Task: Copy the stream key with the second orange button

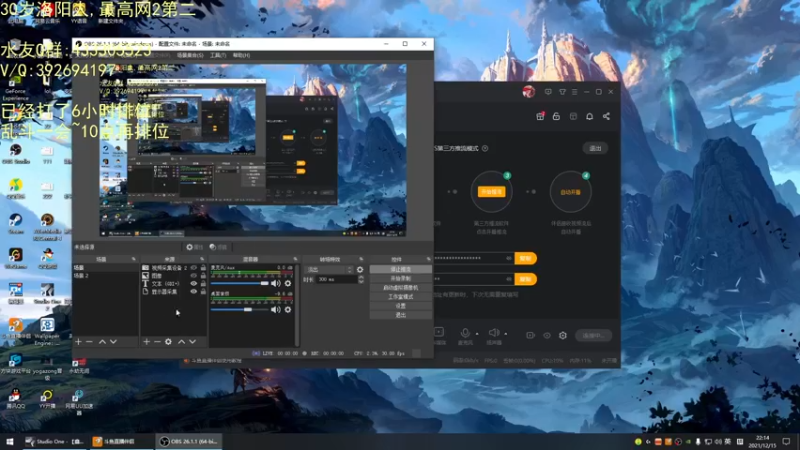Action: point(526,279)
